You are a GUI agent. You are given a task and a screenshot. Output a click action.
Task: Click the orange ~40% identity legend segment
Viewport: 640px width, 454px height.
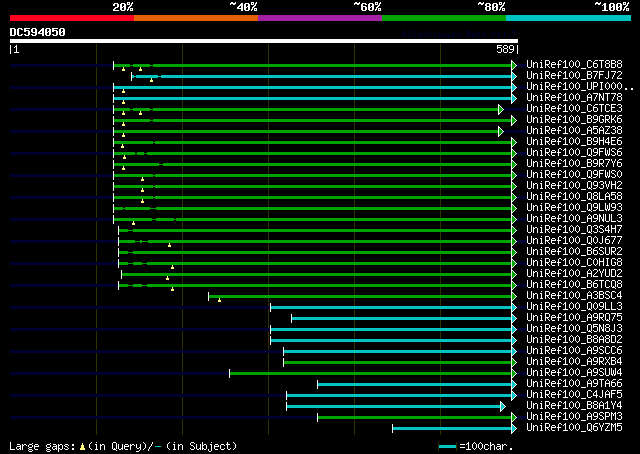(x=196, y=18)
